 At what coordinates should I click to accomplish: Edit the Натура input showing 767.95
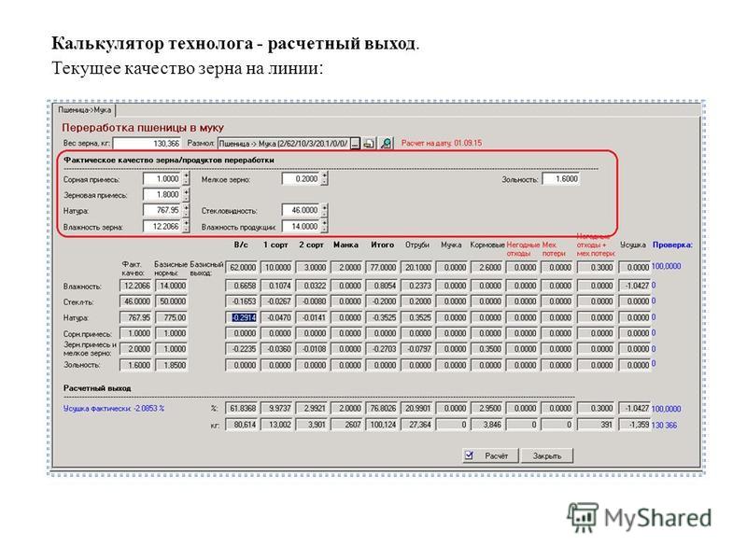162,211
